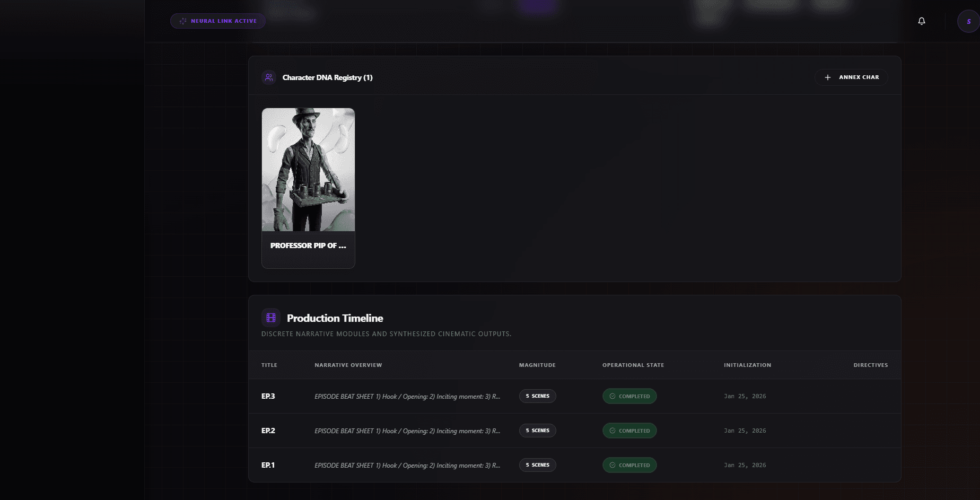Open the Professor Pip character portrait
This screenshot has height=500, width=980.
pyautogui.click(x=308, y=170)
